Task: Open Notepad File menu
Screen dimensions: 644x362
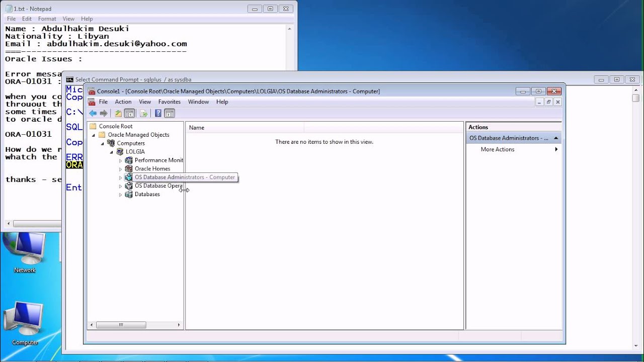Action: [11, 19]
